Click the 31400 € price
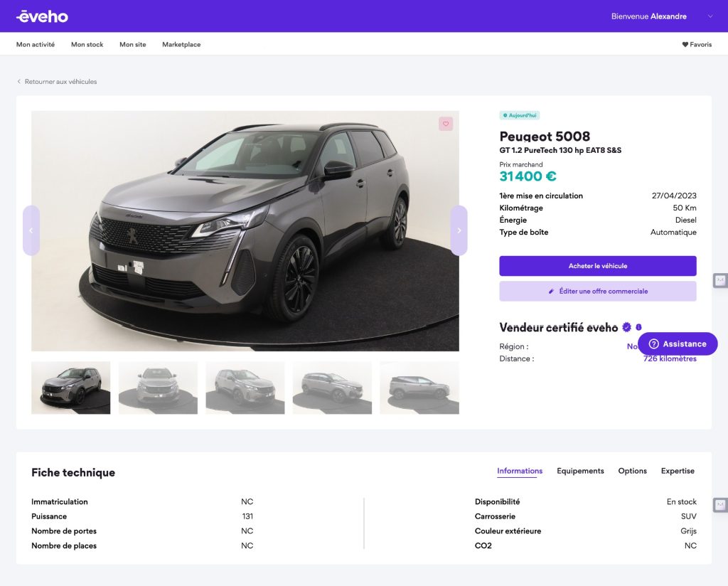The width and height of the screenshot is (728, 586). pyautogui.click(x=528, y=176)
